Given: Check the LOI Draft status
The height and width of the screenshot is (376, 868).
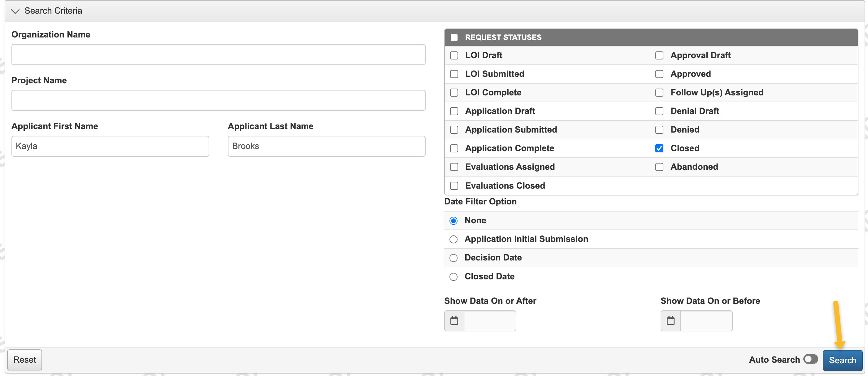Looking at the screenshot, I should click(x=454, y=55).
